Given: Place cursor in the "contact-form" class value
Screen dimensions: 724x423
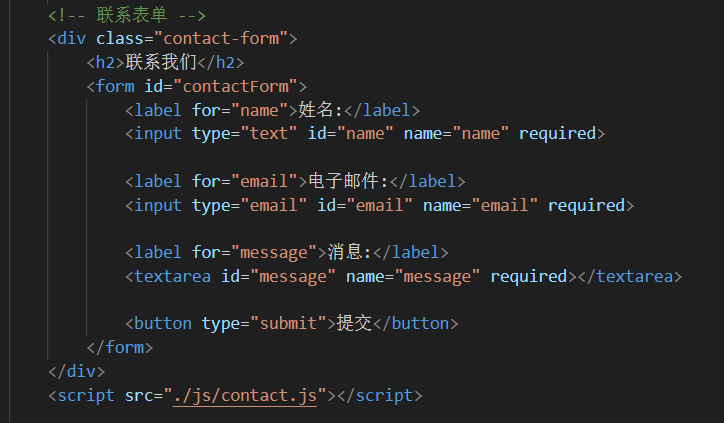Looking at the screenshot, I should (x=227, y=38).
